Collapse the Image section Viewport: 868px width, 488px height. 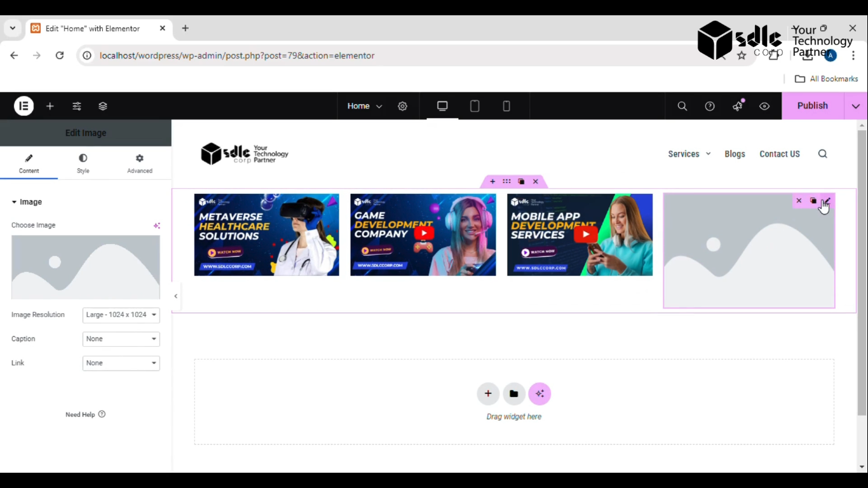coord(27,202)
